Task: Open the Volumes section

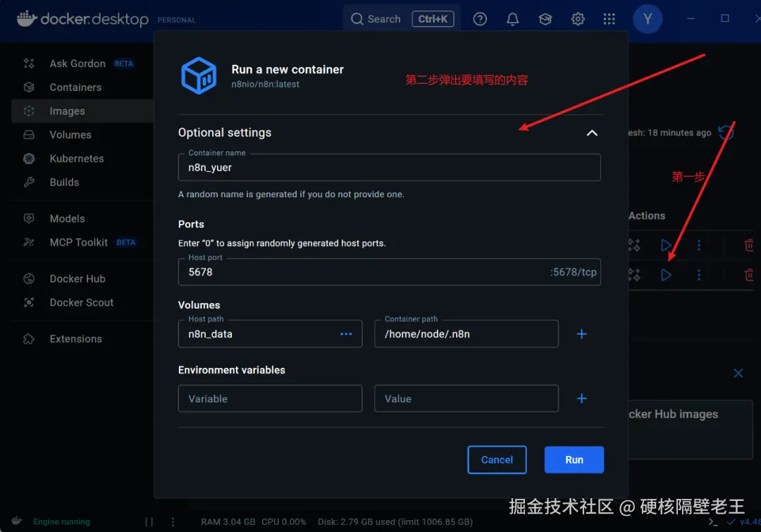Action: coord(70,135)
